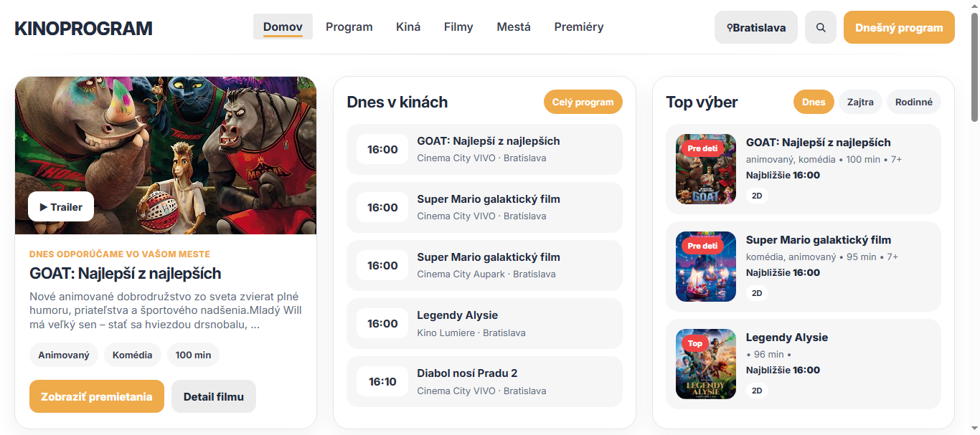Image resolution: width=980 pixels, height=435 pixels.
Task: Open the Premiéry menu item
Action: pos(579,27)
